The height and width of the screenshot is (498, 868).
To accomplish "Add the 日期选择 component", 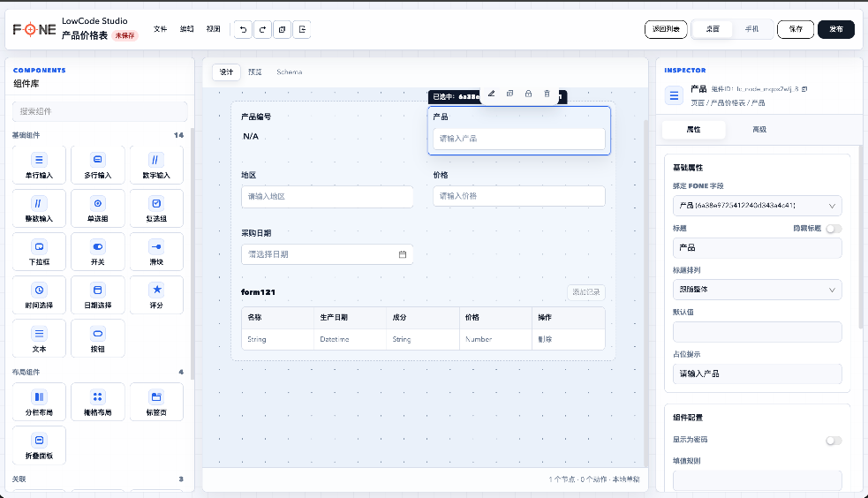I will click(x=98, y=295).
